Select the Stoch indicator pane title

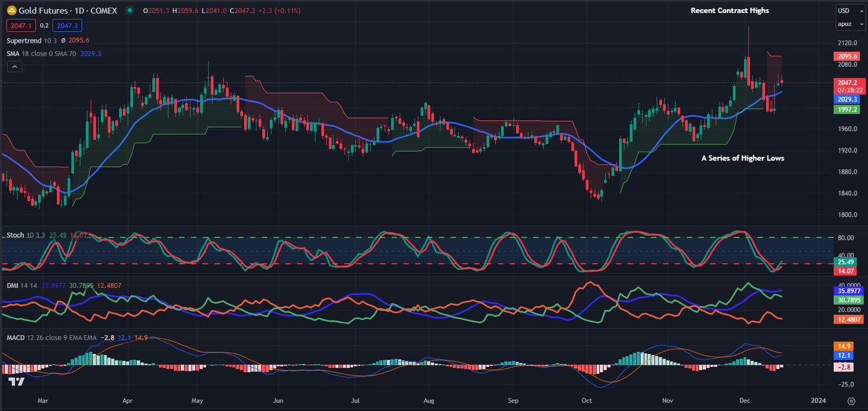click(x=15, y=235)
